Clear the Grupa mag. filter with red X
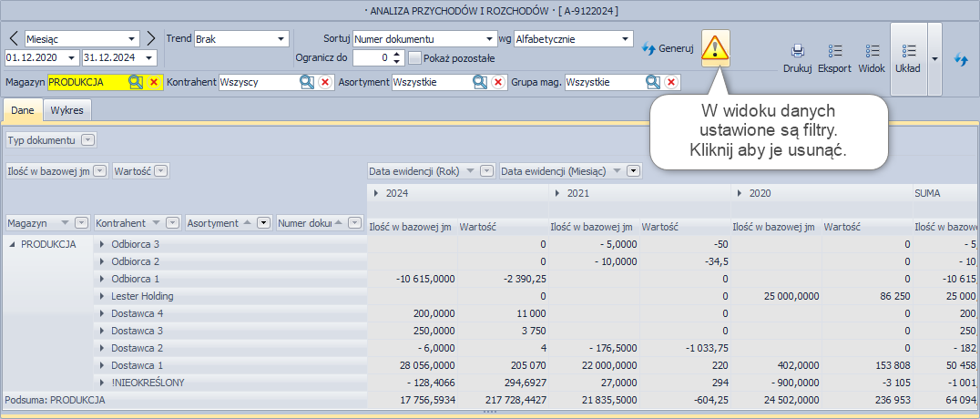This screenshot has height=419, width=980. [671, 82]
